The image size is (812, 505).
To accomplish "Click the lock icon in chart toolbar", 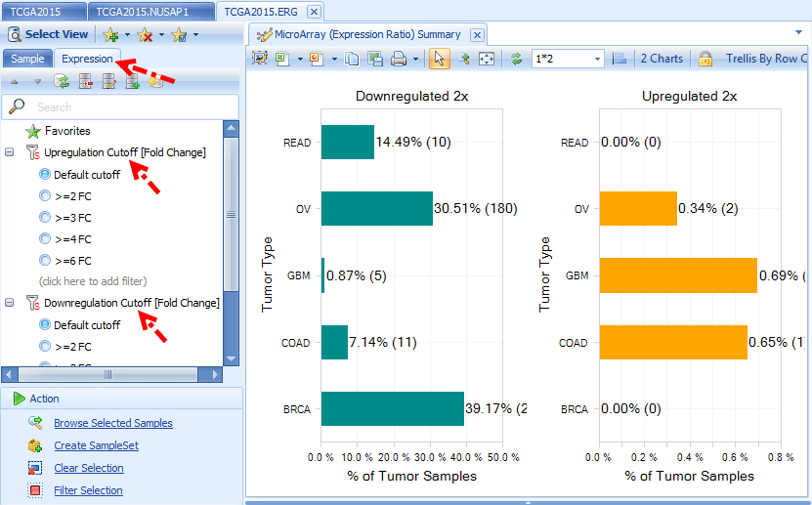I will click(705, 59).
